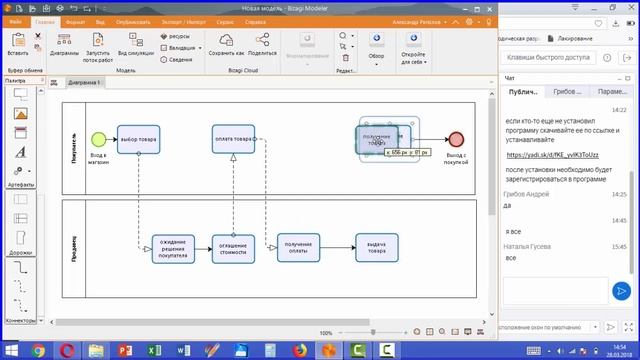Image resolution: width=640 pixels, height=360 pixels.
Task: Switch to the Справка ribbon tab
Action: click(255, 22)
